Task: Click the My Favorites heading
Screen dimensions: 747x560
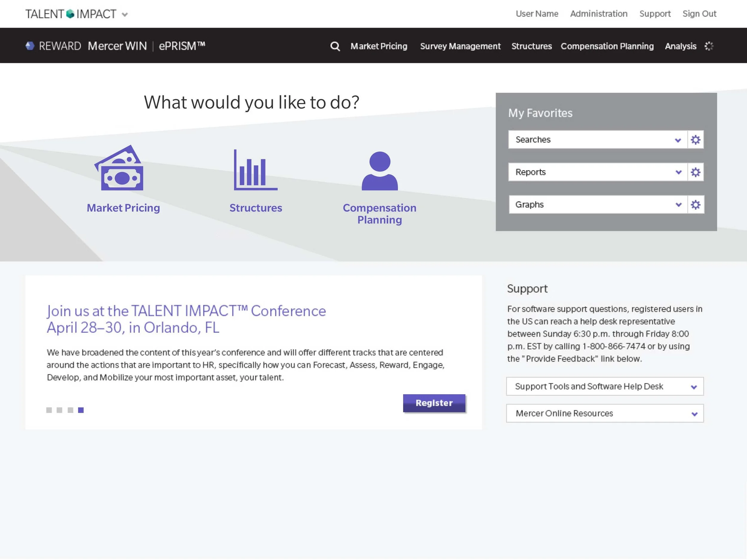Action: click(x=540, y=113)
